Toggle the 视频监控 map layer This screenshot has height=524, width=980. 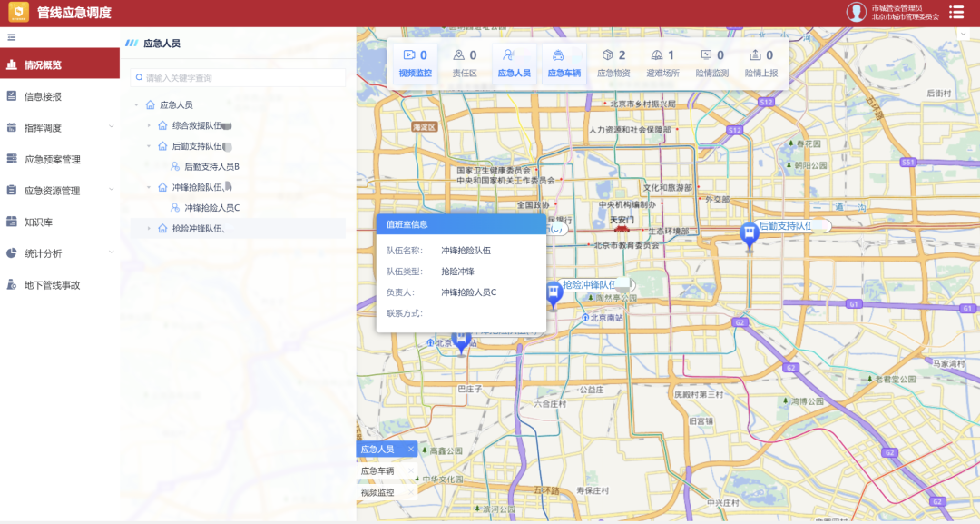[x=416, y=64]
